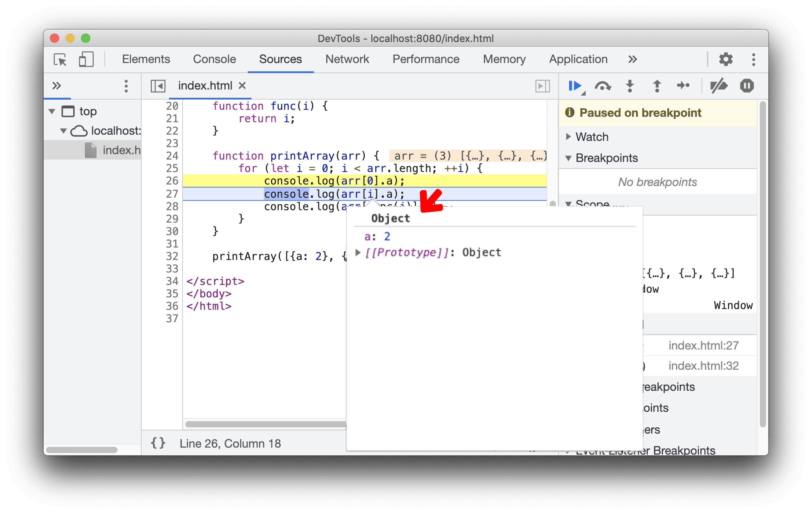Screen dimensions: 812x513
Task: Expand the Watch panel section
Action: click(x=568, y=136)
